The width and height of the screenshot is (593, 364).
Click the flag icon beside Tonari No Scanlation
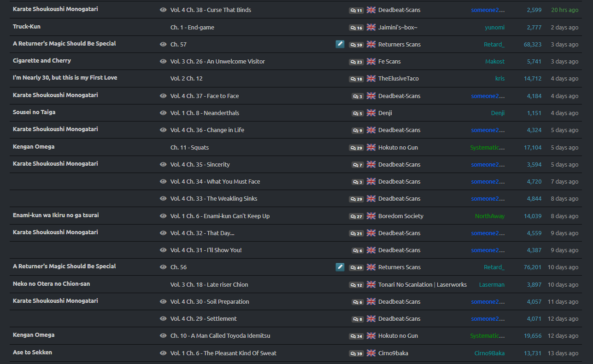coord(371,284)
